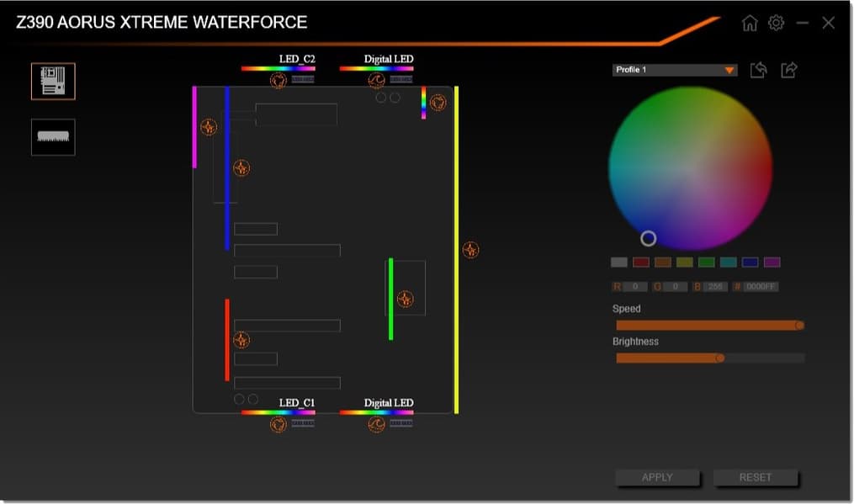This screenshot has height=504, width=854.
Task: Select the LED_C1 rainbow bar
Action: [x=278, y=412]
